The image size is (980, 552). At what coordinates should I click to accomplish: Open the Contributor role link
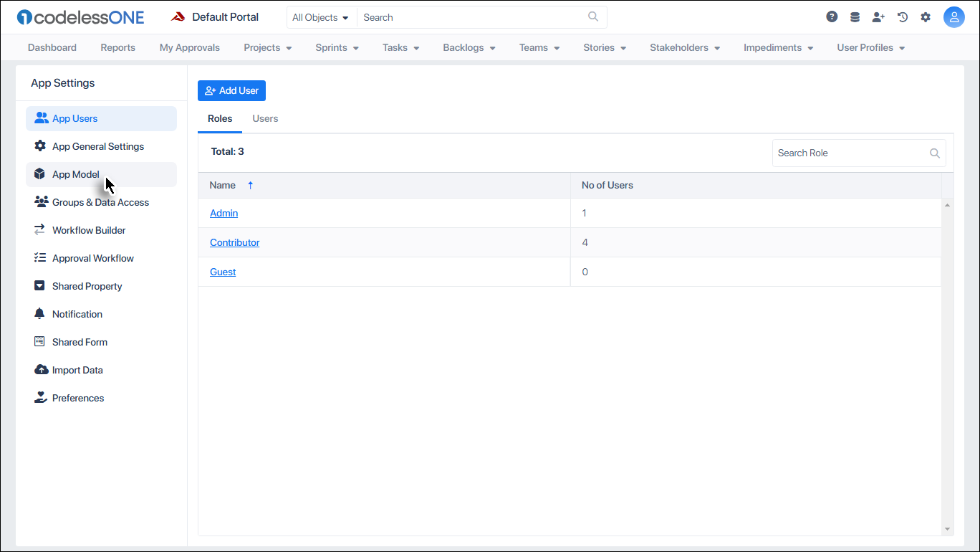pos(234,242)
